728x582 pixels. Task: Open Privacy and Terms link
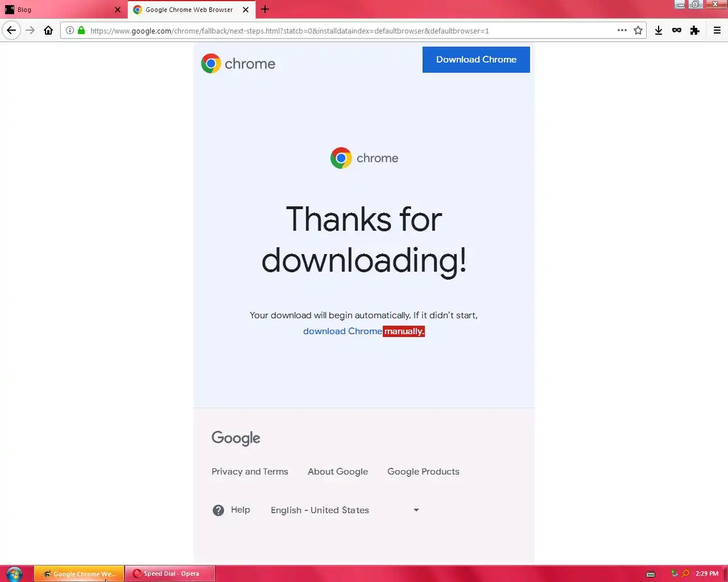click(x=250, y=472)
